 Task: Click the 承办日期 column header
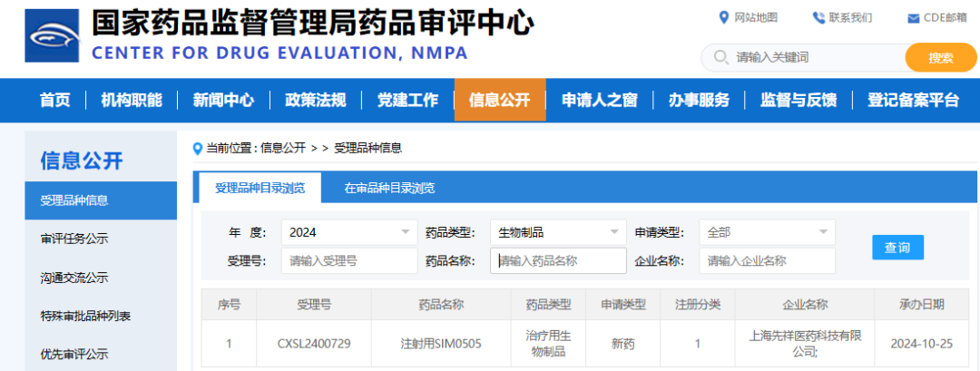(922, 305)
